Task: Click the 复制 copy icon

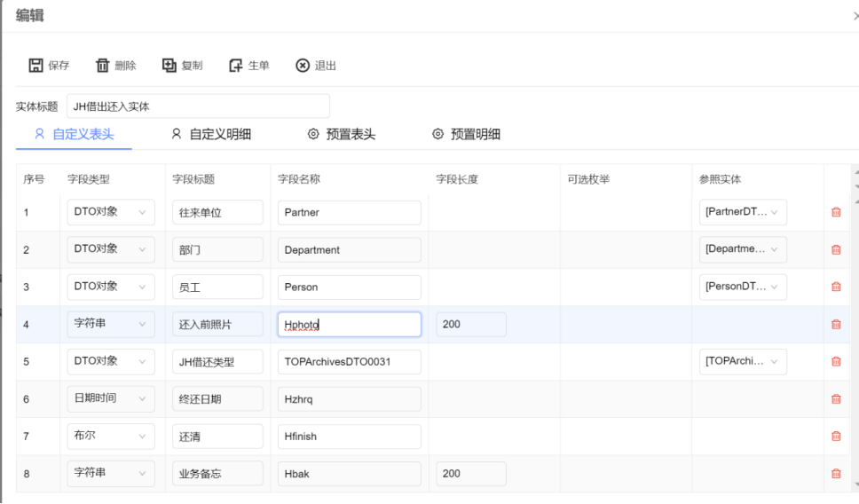Action: 169,66
